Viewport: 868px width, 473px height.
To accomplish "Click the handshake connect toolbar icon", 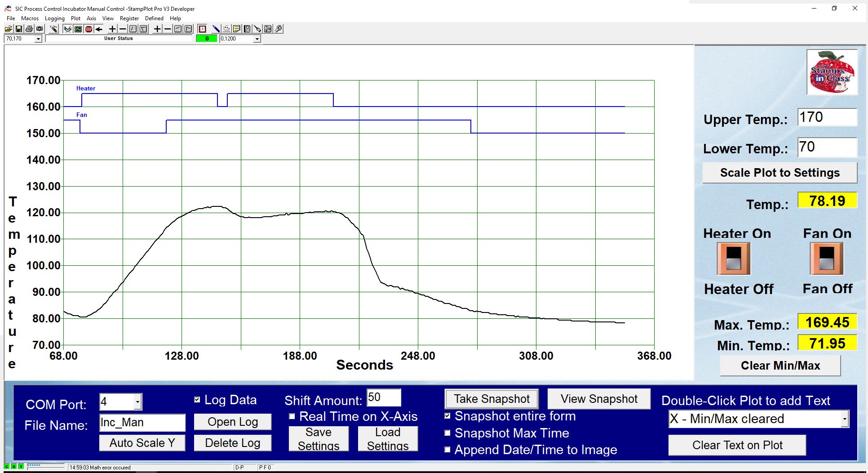I will pyautogui.click(x=68, y=29).
